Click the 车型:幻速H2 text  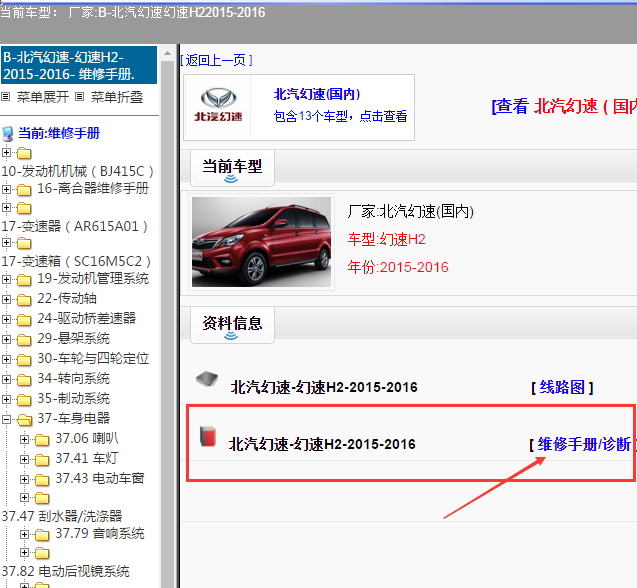(x=386, y=239)
